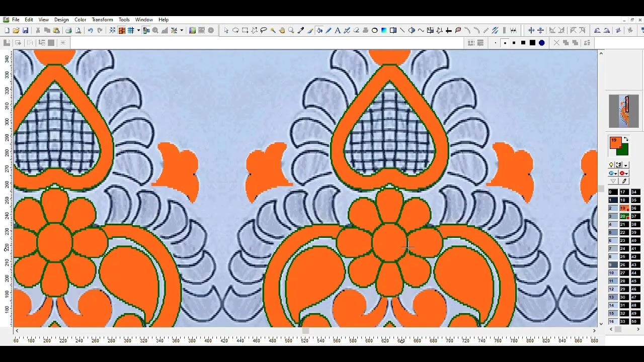Toggle the grid display button
Image resolution: width=644 pixels, height=362 pixels.
[131, 31]
